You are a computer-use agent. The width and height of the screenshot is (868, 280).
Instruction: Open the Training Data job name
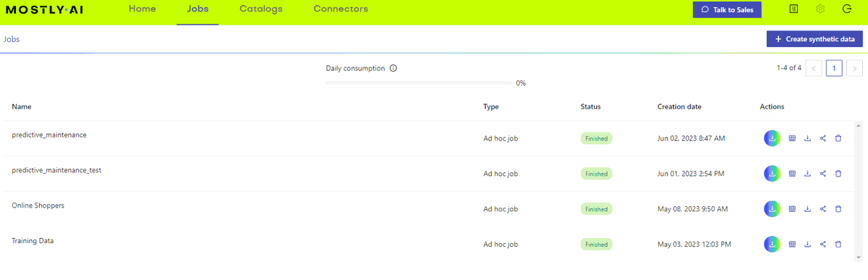click(x=33, y=241)
